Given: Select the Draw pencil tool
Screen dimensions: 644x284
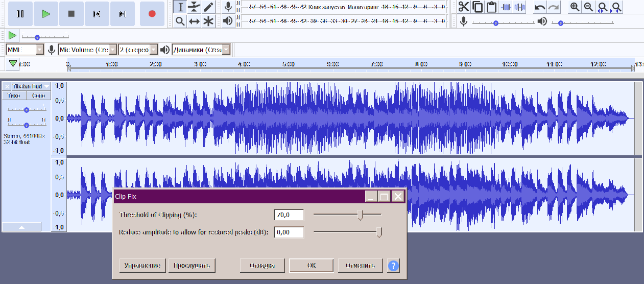Looking at the screenshot, I should point(208,7).
